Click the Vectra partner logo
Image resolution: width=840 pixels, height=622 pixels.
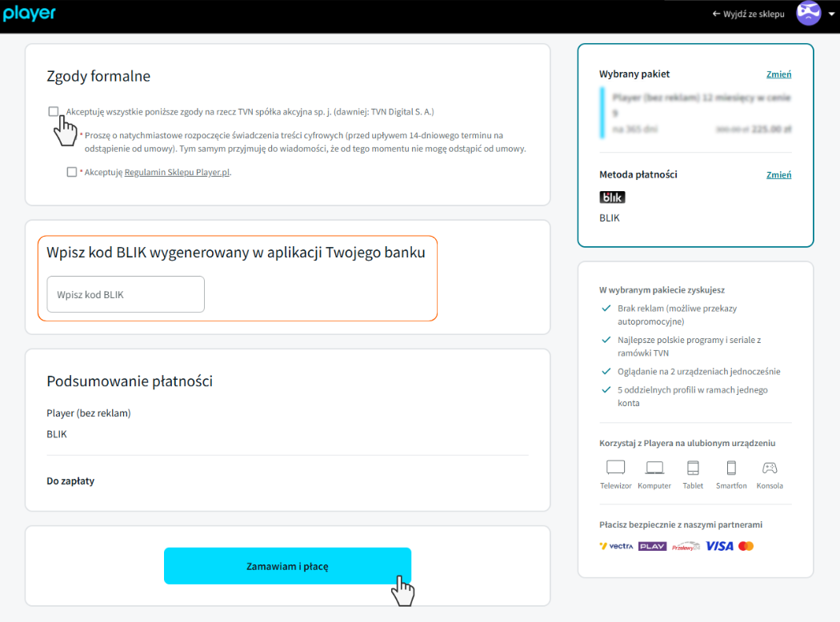616,546
